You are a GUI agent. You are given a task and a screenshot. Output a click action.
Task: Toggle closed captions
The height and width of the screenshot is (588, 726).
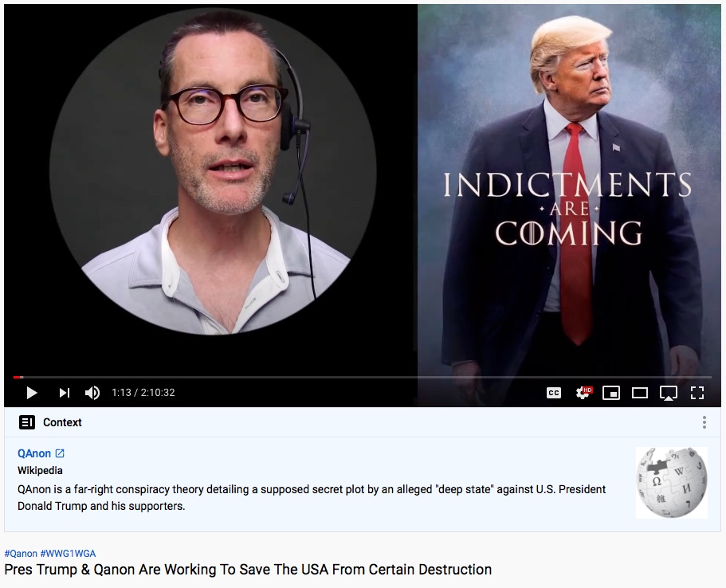554,393
